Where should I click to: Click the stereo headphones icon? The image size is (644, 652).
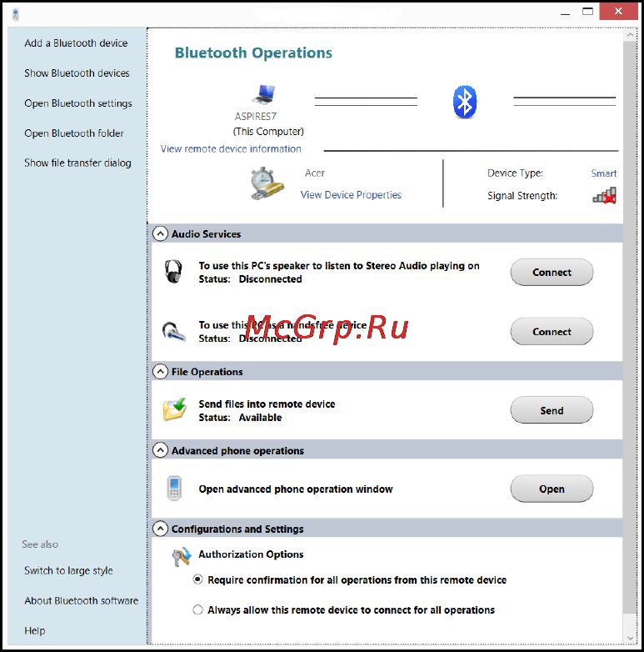click(173, 272)
